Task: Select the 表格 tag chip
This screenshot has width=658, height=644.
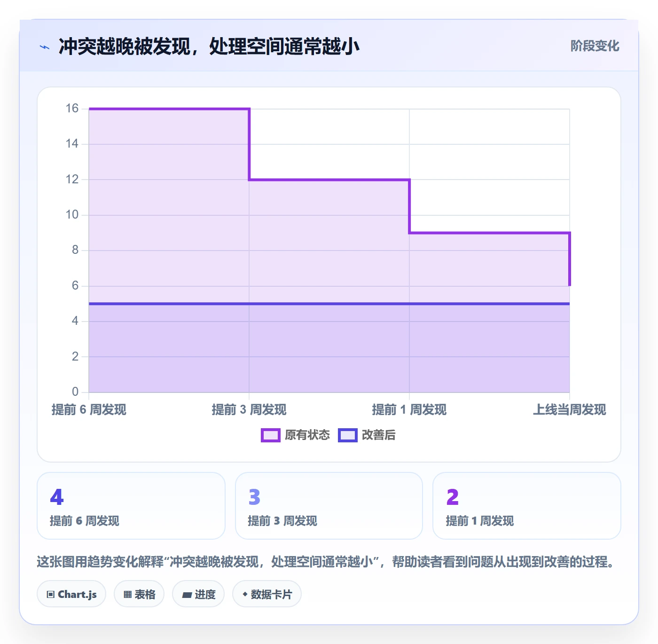Action: [139, 594]
